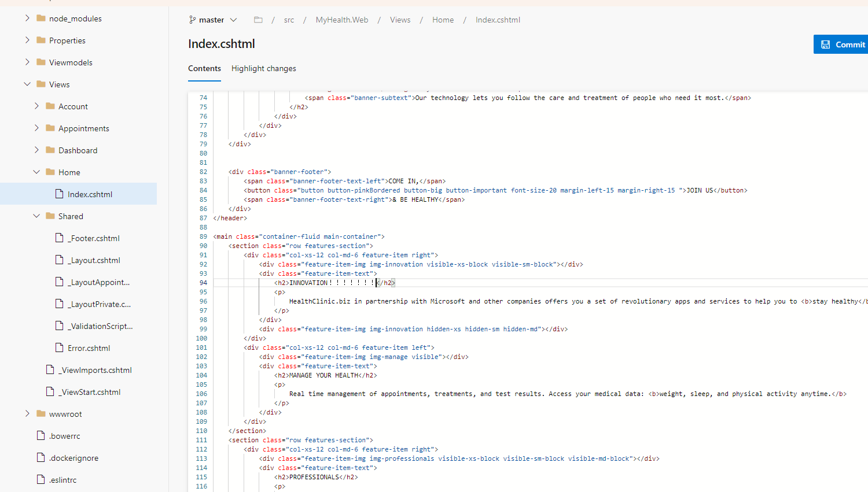Go to MyHealth.Web in the breadcrumb
The width and height of the screenshot is (868, 492).
[x=342, y=20]
